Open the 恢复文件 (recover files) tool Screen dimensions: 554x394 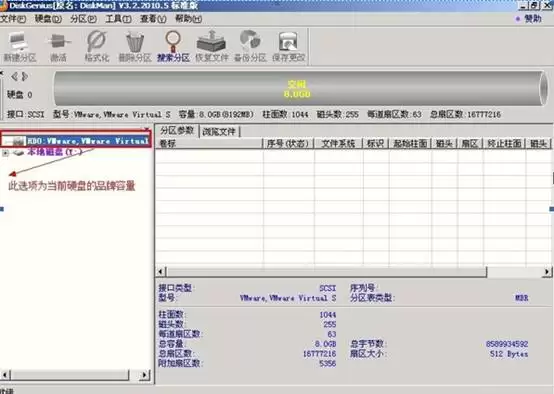coord(212,47)
